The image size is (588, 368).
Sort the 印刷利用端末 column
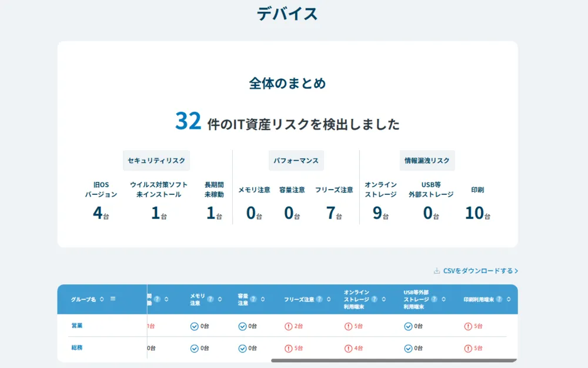click(509, 299)
